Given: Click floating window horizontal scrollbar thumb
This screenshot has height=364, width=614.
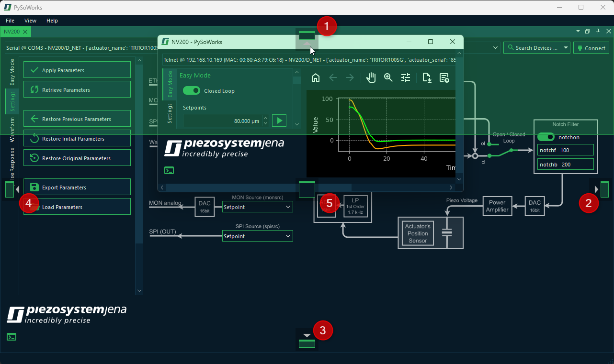Looking at the screenshot, I should point(259,188).
